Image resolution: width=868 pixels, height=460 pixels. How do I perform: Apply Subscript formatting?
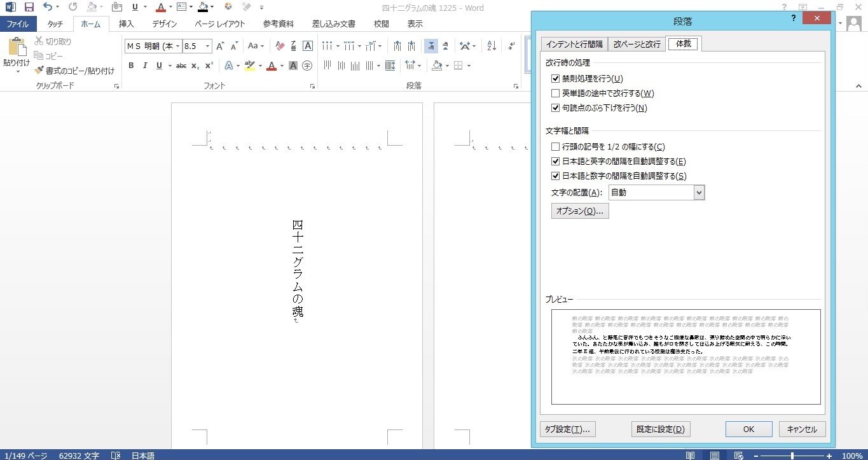click(195, 66)
